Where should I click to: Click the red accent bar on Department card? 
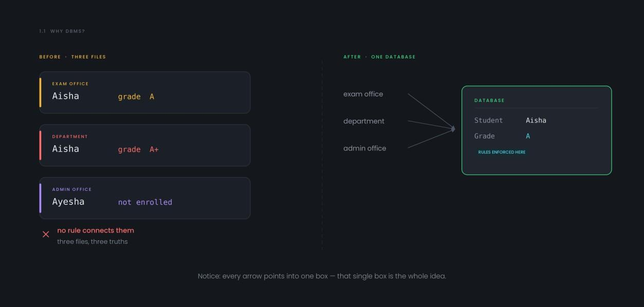pyautogui.click(x=40, y=145)
